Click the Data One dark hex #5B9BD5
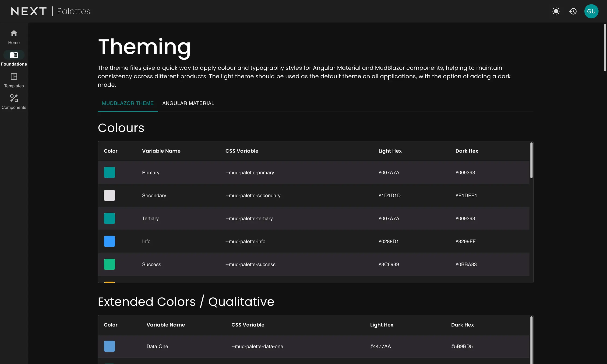Viewport: 607px width, 364px height. pos(462,347)
